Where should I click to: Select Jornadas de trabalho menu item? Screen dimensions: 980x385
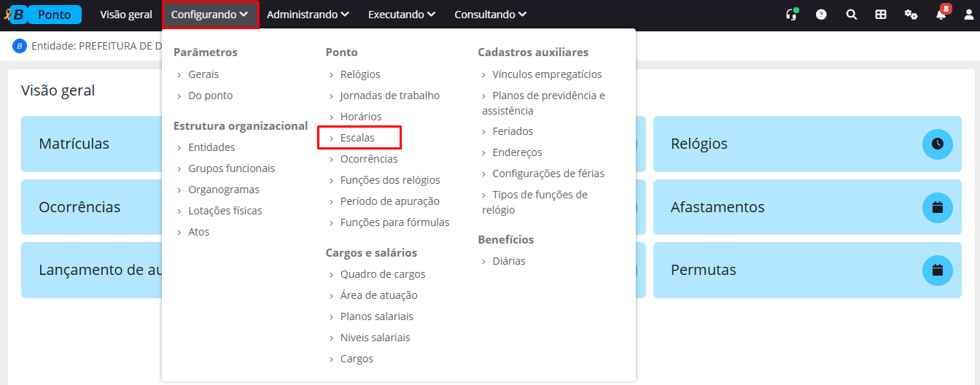click(389, 96)
